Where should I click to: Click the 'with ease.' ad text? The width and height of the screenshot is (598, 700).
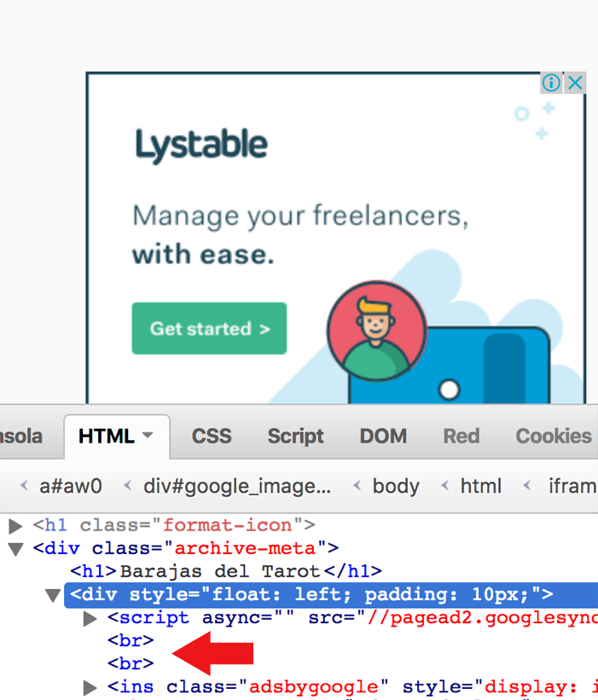203,254
